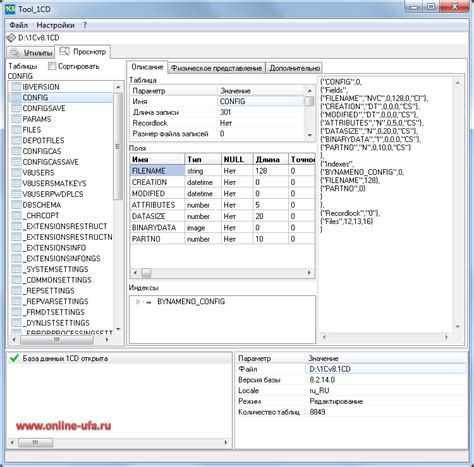Click the table icon next to CONFIGSAVE
The width and height of the screenshot is (474, 467).
coord(16,108)
